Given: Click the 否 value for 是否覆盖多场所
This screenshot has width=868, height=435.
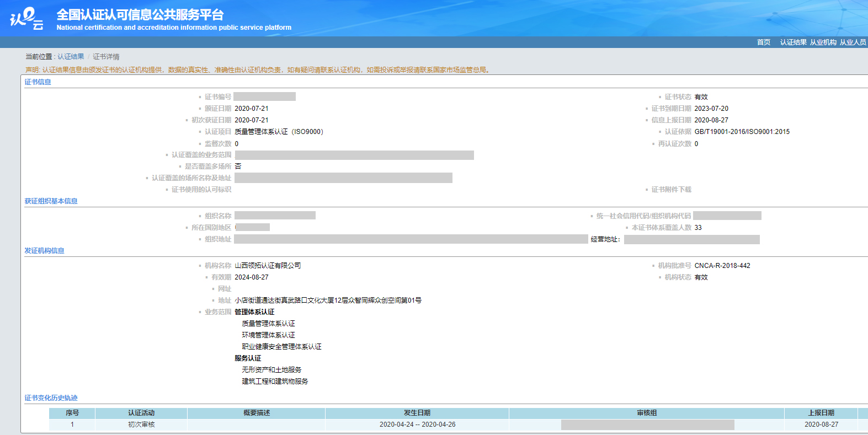Looking at the screenshot, I should click(x=238, y=167).
